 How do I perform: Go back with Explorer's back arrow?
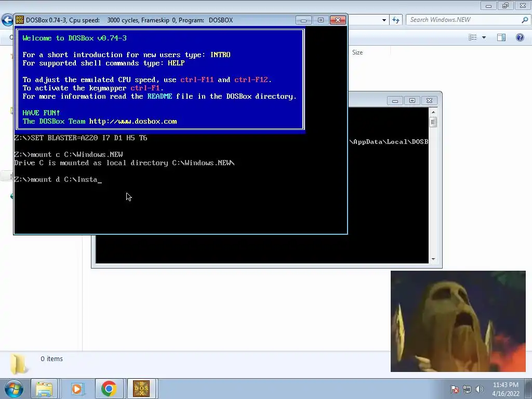[7, 20]
